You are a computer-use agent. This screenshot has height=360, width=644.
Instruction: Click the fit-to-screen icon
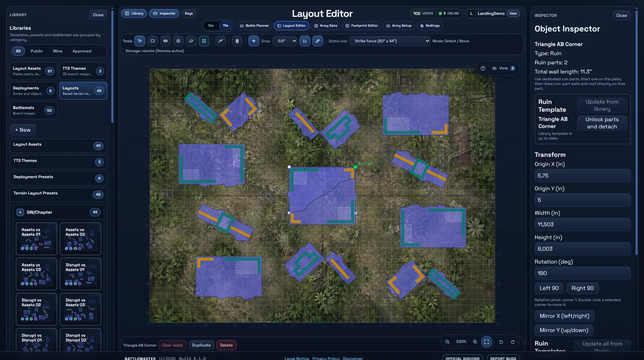[487, 342]
